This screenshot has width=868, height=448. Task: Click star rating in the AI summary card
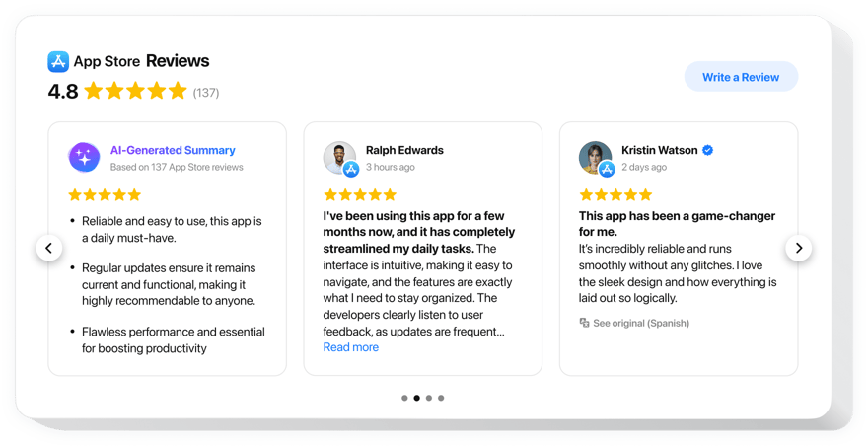(x=105, y=195)
